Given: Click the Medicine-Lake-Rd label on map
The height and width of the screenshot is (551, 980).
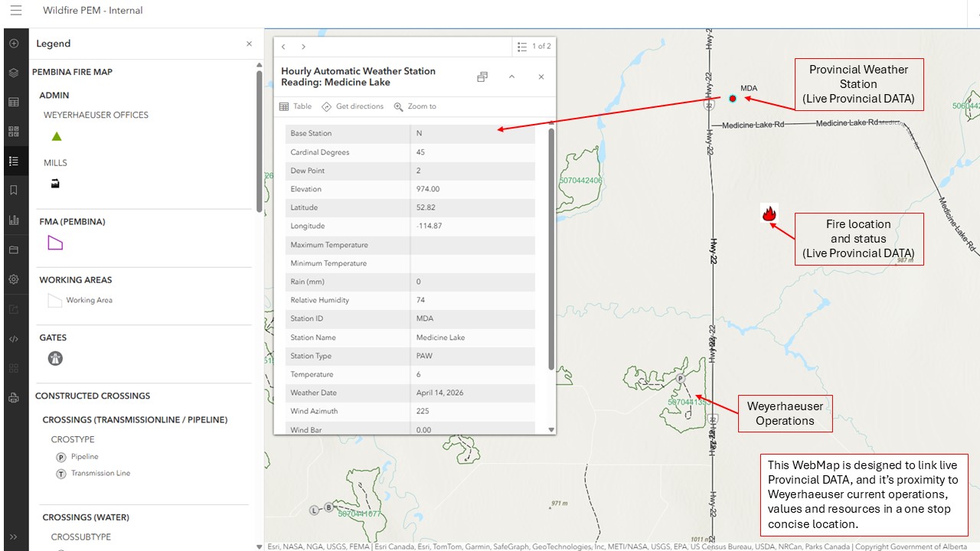Looking at the screenshot, I should click(753, 125).
